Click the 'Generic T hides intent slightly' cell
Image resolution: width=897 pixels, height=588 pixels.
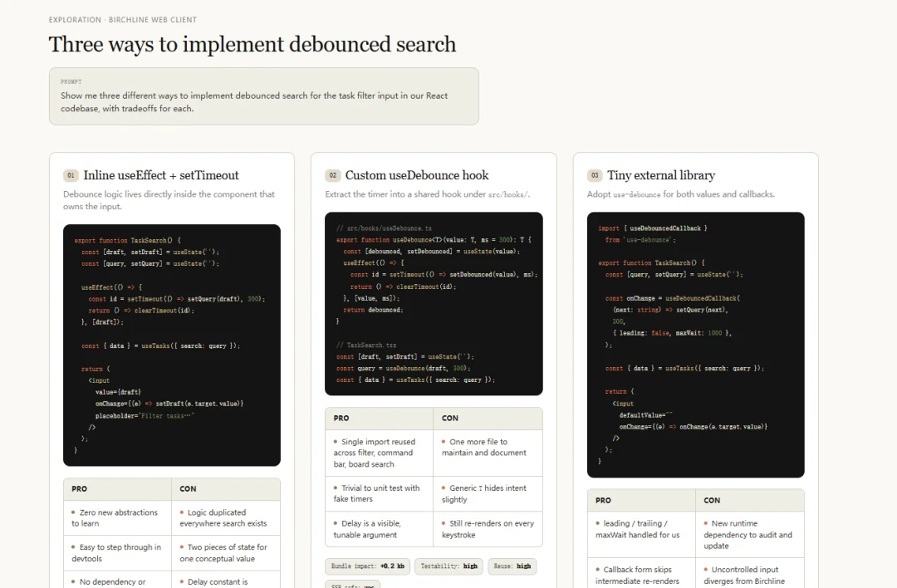[x=488, y=493]
